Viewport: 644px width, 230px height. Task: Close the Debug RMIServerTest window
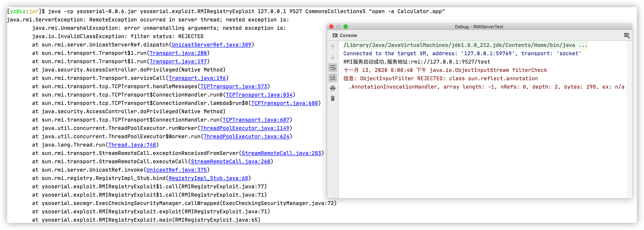tap(332, 27)
